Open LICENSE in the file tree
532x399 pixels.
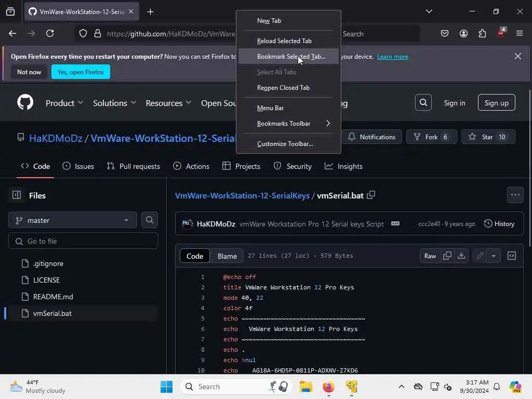click(x=46, y=280)
